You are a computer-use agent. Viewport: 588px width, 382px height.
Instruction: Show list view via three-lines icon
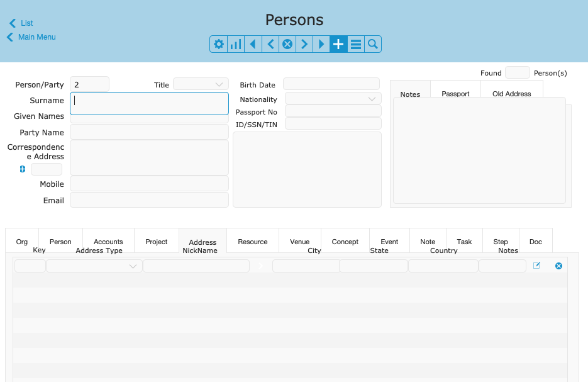(x=355, y=44)
